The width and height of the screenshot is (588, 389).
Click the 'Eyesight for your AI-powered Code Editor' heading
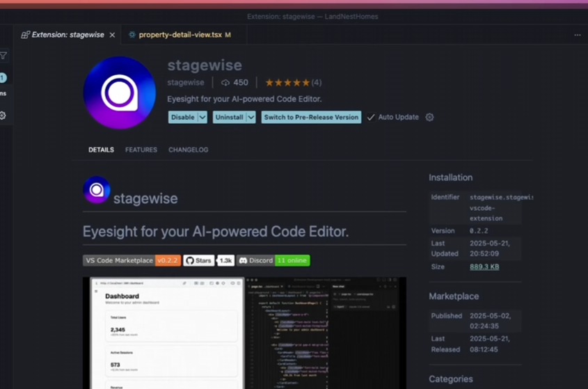(x=216, y=232)
